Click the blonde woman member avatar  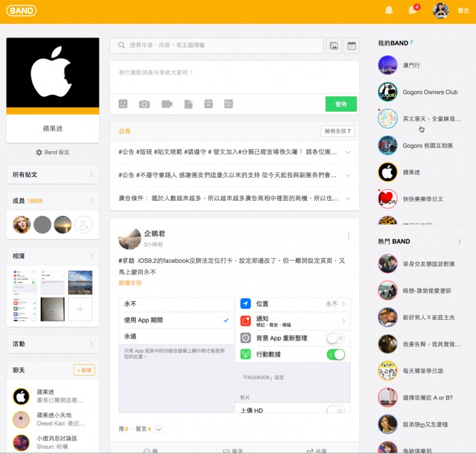[x=22, y=225]
